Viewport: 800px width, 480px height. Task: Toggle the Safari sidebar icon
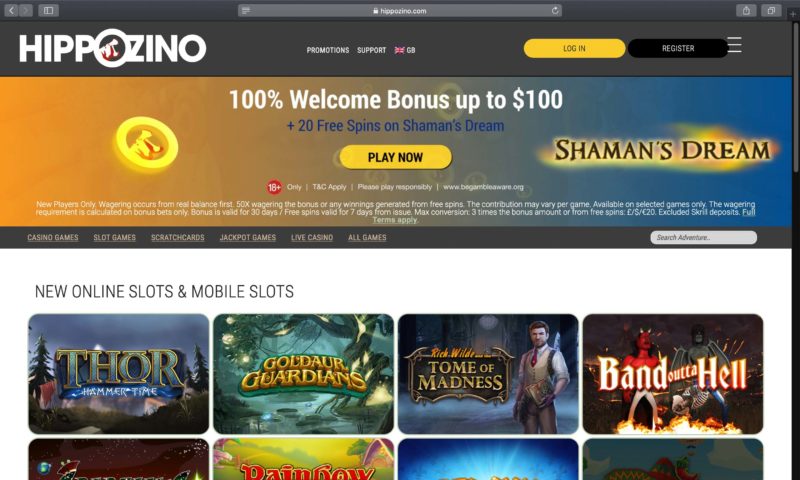pos(48,10)
